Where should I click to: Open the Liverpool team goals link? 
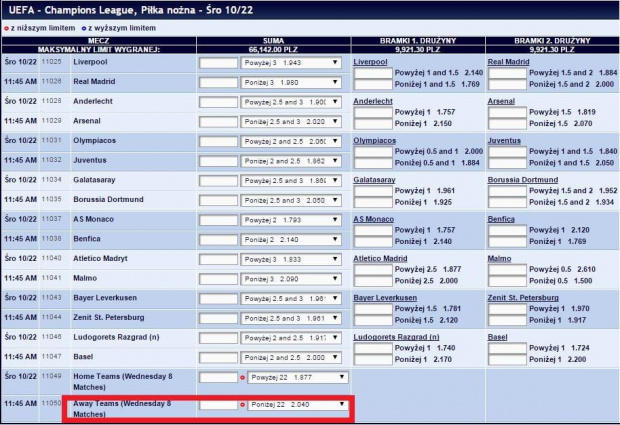coord(370,62)
